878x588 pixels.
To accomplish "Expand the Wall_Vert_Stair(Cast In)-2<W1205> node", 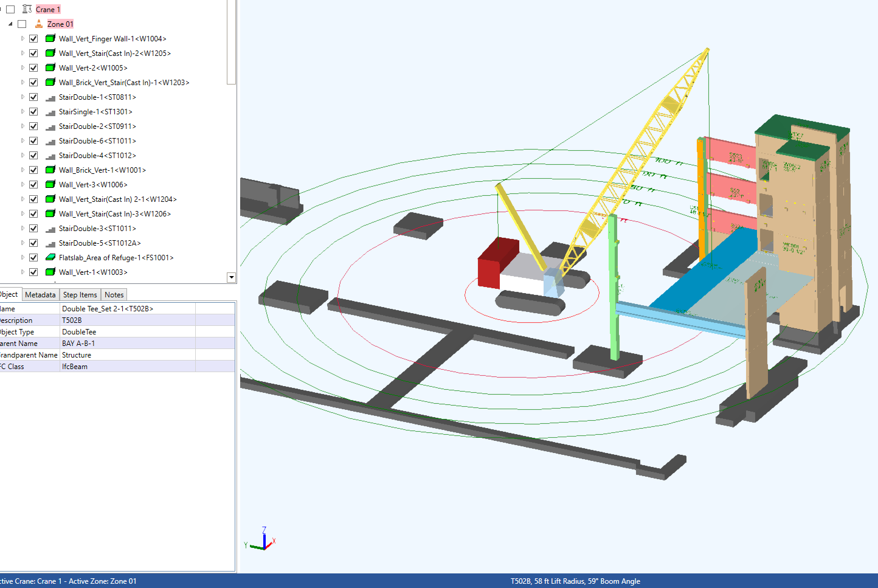I will pyautogui.click(x=22, y=53).
